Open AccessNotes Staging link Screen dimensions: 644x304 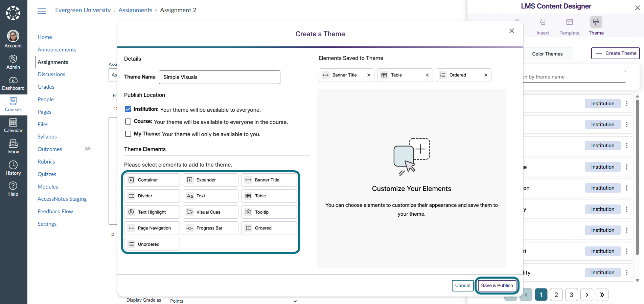(x=62, y=199)
